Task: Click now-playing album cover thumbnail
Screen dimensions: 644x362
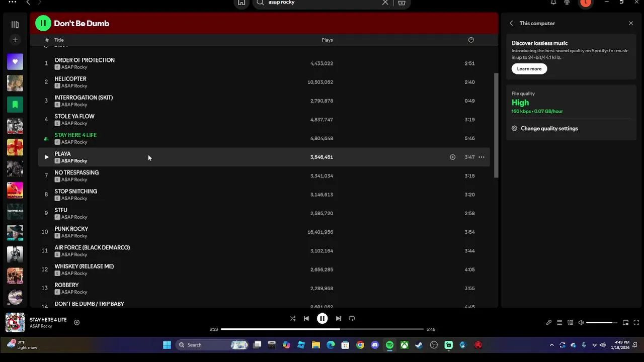Action: tap(15, 323)
